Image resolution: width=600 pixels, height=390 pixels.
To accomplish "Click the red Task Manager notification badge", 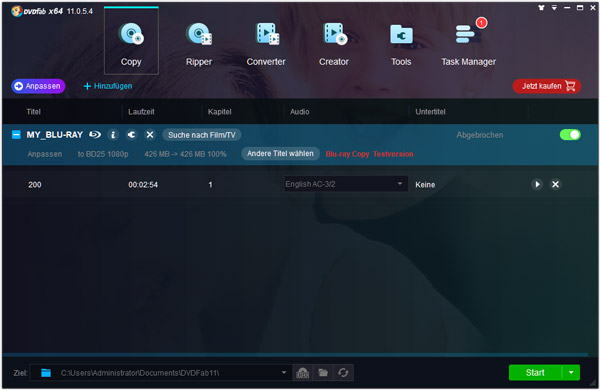I will pos(481,23).
